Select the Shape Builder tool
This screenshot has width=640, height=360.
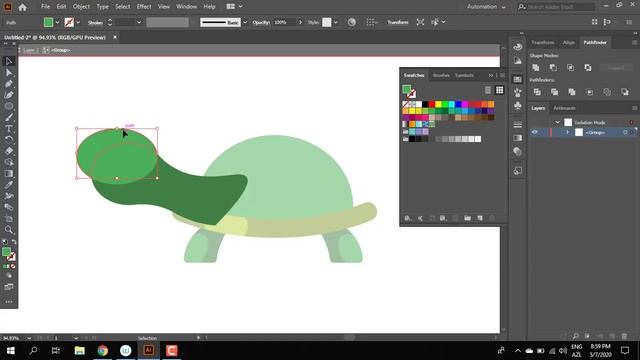tap(9, 162)
